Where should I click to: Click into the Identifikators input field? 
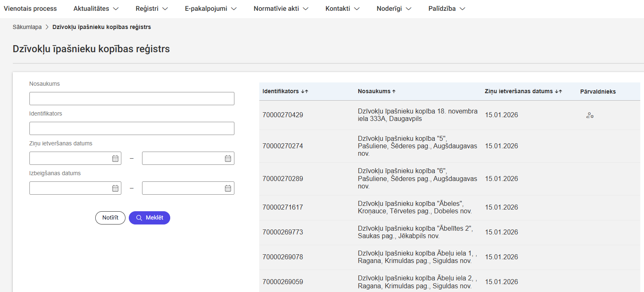click(132, 128)
